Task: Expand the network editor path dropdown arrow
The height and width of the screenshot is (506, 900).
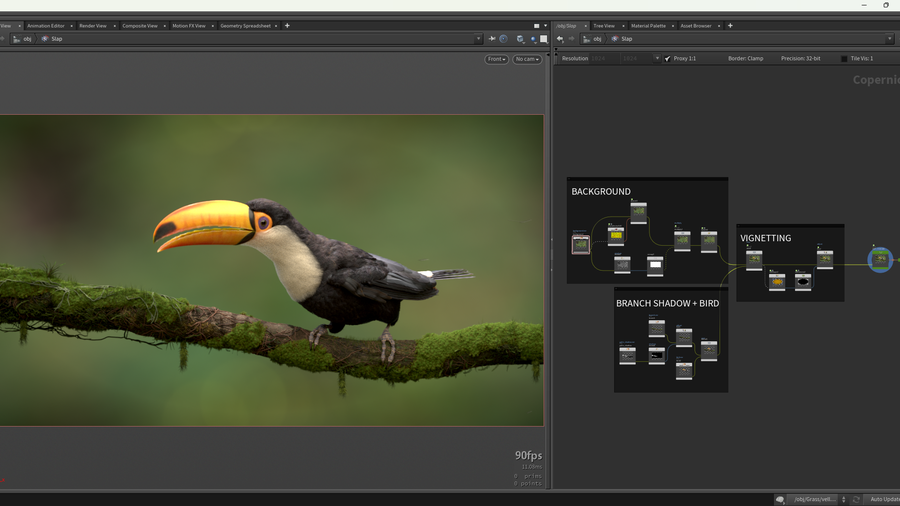Action: (889, 39)
